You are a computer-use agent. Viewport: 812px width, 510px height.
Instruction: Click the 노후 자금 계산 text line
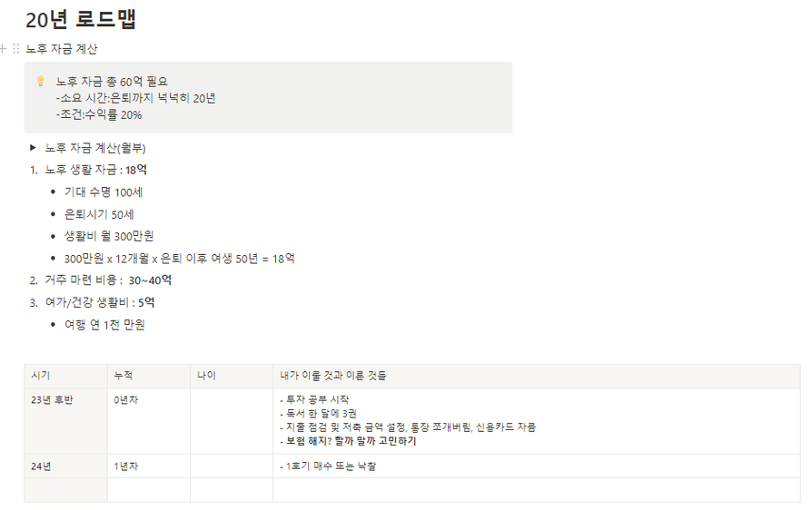coord(62,49)
